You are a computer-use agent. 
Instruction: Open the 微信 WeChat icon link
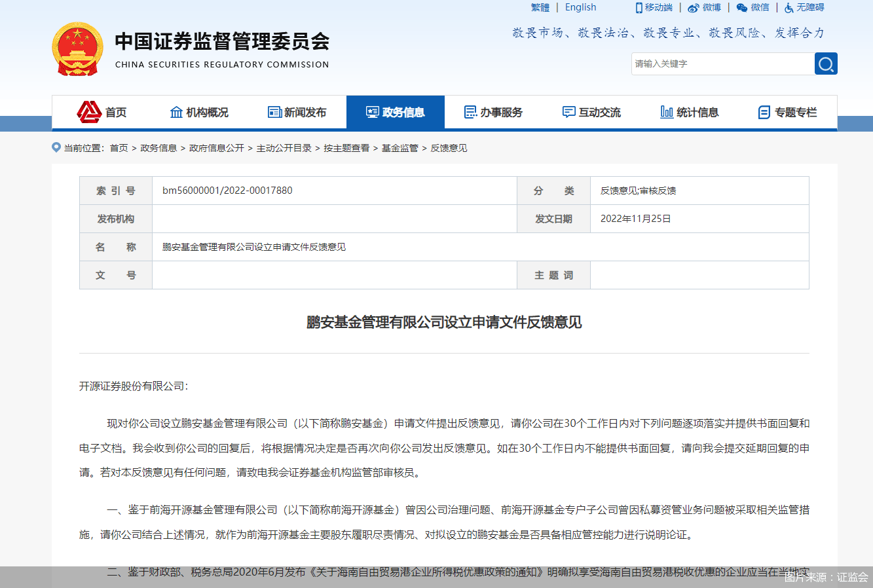(742, 8)
